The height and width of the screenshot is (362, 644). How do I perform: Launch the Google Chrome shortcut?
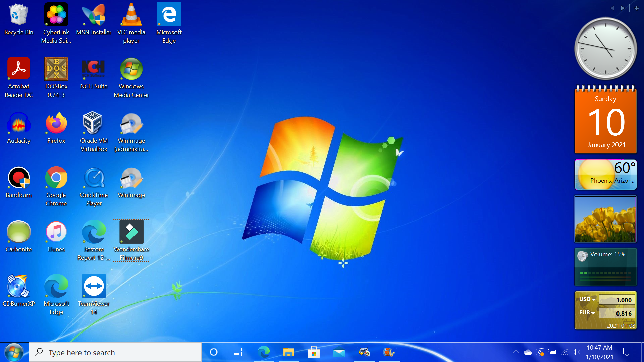coord(56,186)
